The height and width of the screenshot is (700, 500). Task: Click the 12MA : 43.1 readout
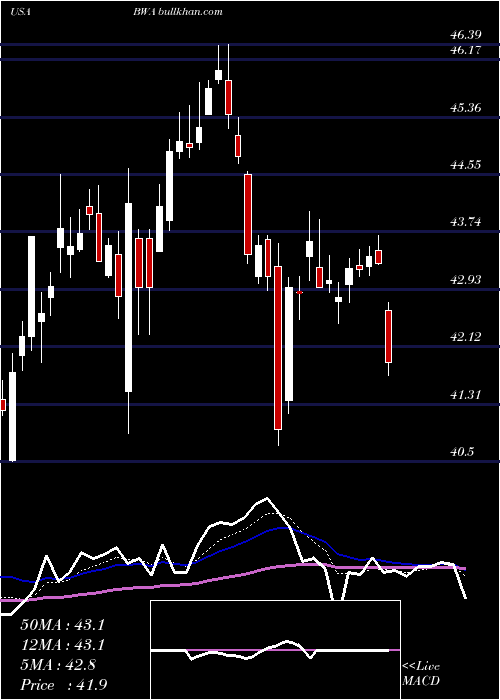[62, 645]
